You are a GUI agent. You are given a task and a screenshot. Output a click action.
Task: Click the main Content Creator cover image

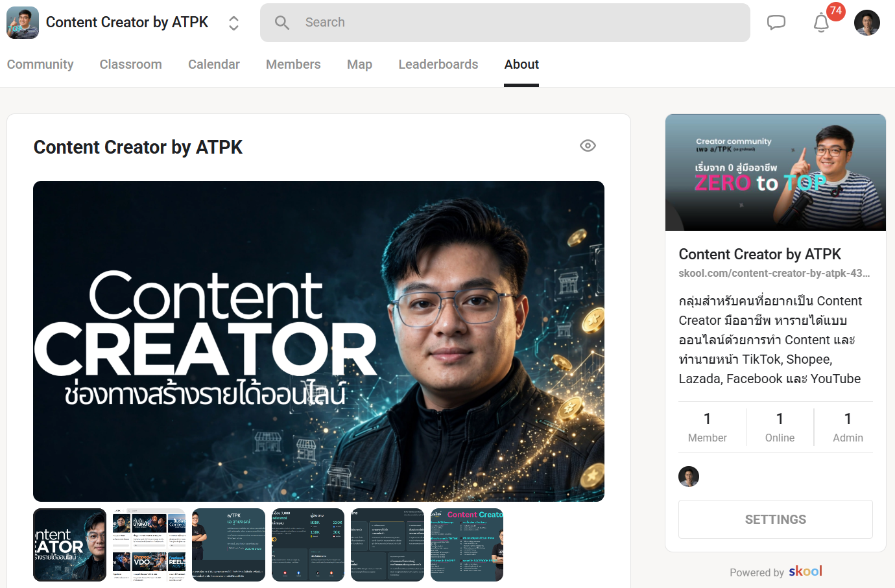tap(318, 341)
